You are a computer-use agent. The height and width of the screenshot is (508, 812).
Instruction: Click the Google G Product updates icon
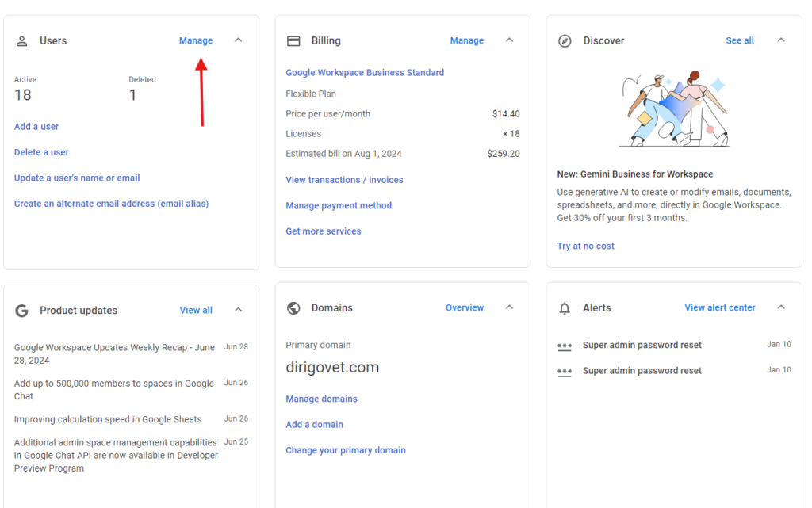[x=22, y=311]
